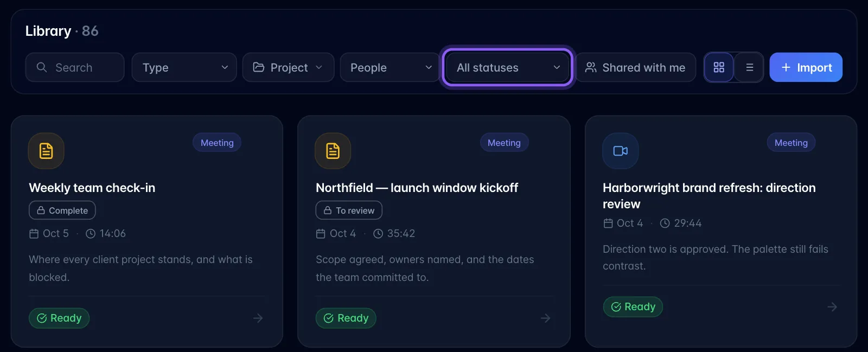Click the 'Where every client project stands' description
The height and width of the screenshot is (352, 868).
point(141,268)
